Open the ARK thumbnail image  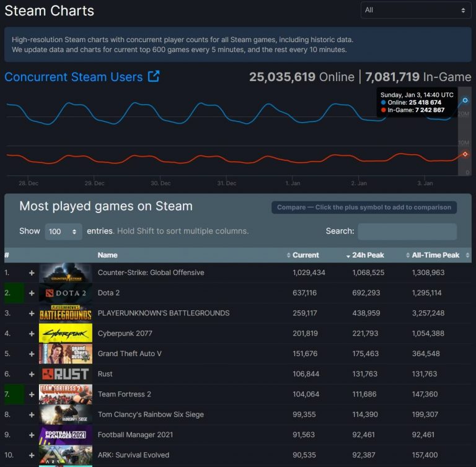tap(66, 455)
